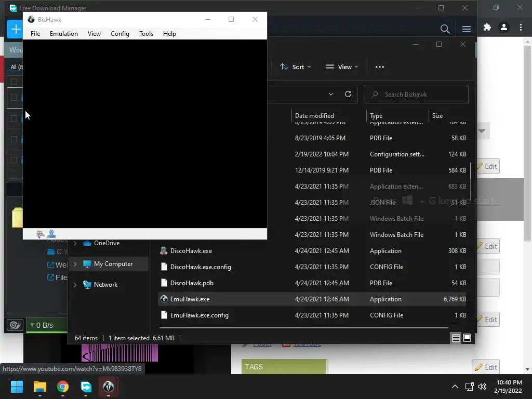The image size is (532, 399).
Task: Select My Computer in the navigation pane
Action: pos(113,263)
